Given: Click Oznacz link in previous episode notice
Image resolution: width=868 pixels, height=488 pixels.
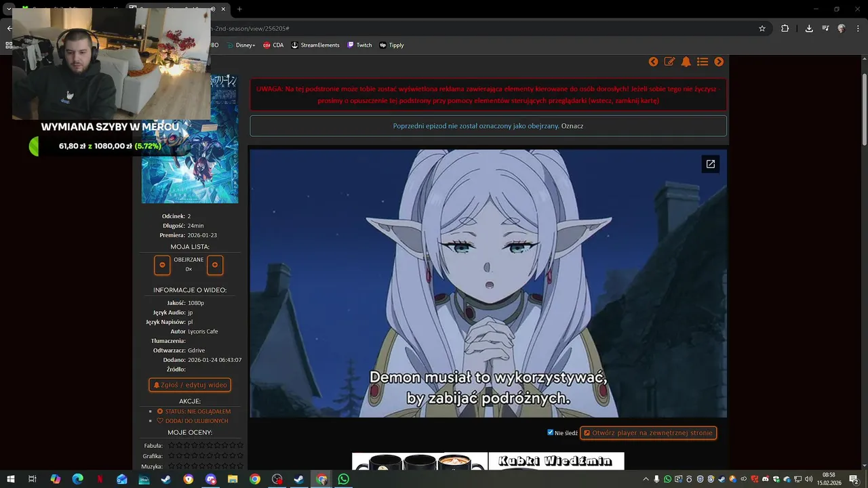Looking at the screenshot, I should pos(572,126).
